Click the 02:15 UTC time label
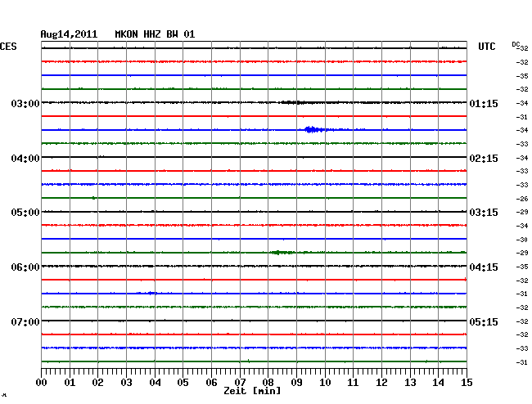Viewport: 532px width, 404px height. pos(484,159)
